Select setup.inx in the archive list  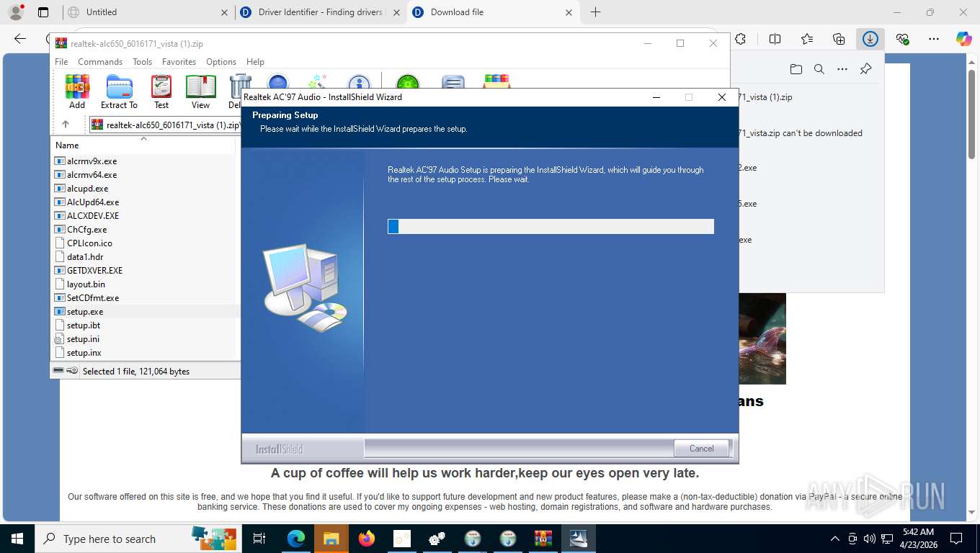[84, 353]
